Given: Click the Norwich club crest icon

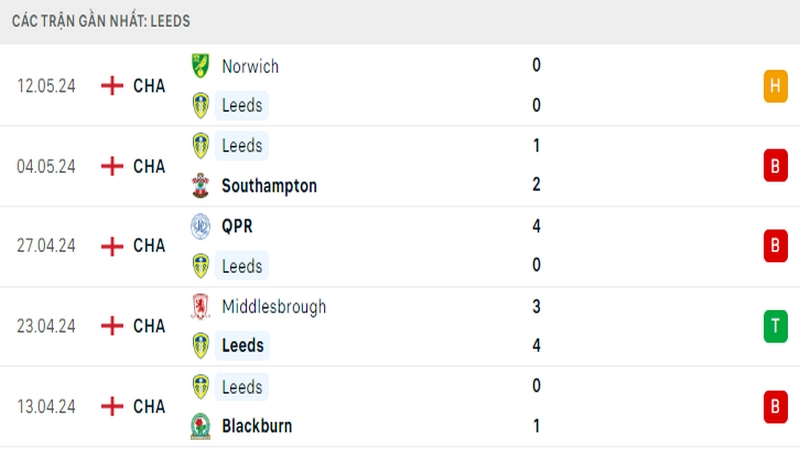Looking at the screenshot, I should [x=201, y=66].
